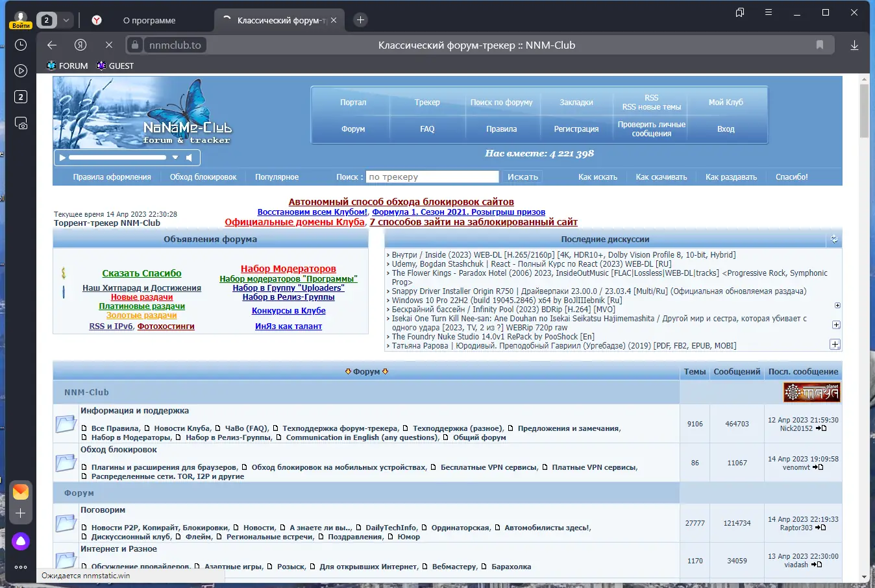Go back with the arrow button
Screen dimensions: 875x588
click(52, 45)
